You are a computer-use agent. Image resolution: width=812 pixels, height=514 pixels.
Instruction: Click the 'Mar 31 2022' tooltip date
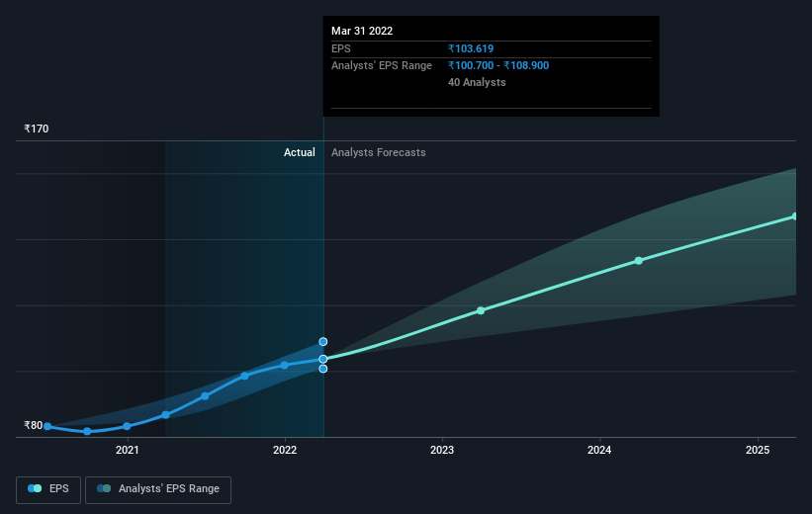[x=362, y=31]
